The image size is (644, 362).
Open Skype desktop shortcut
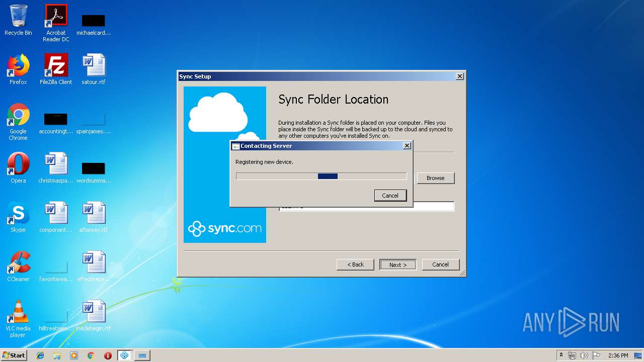point(18,217)
